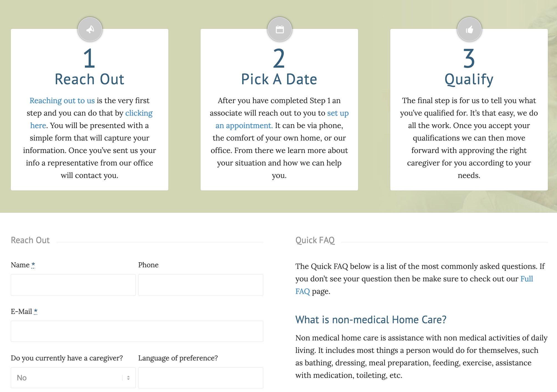Screen dimensions: 557x392
Task: Open the 'Reaching out to us' link
Action: (62, 100)
